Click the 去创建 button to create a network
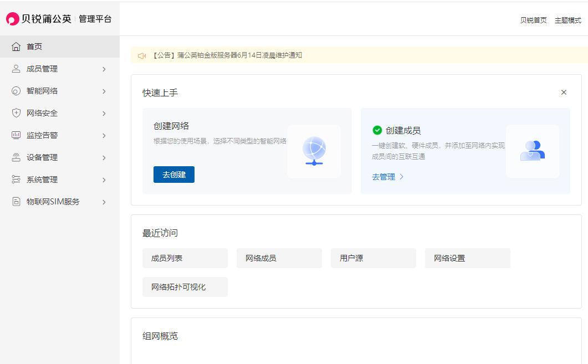The width and height of the screenshot is (588, 364). tap(173, 175)
